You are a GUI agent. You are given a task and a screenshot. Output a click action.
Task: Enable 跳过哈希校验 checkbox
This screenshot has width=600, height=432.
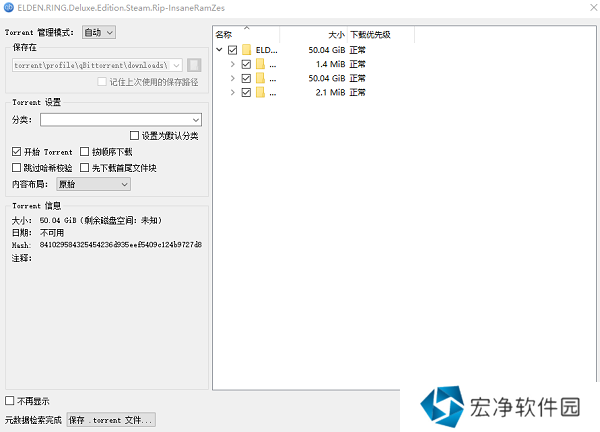pyautogui.click(x=16, y=168)
